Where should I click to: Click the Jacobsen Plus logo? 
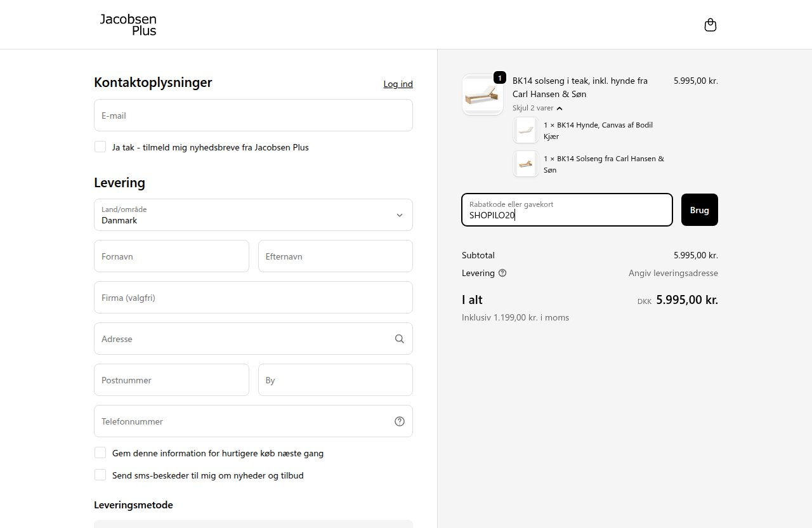coord(128,25)
